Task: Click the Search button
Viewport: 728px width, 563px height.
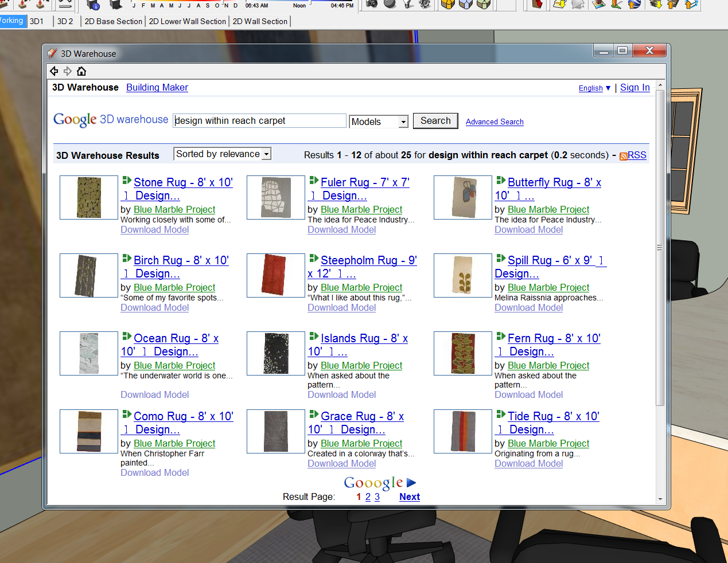Action: pyautogui.click(x=435, y=121)
